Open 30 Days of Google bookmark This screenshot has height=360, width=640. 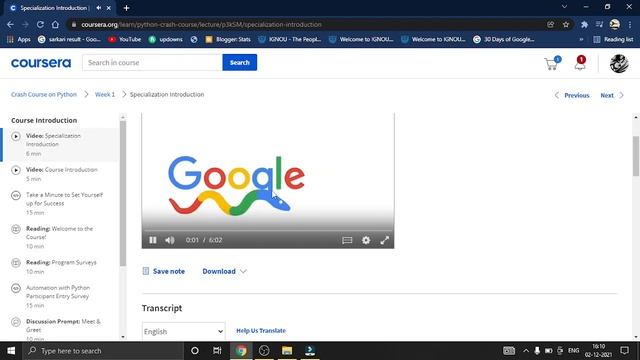click(x=504, y=39)
